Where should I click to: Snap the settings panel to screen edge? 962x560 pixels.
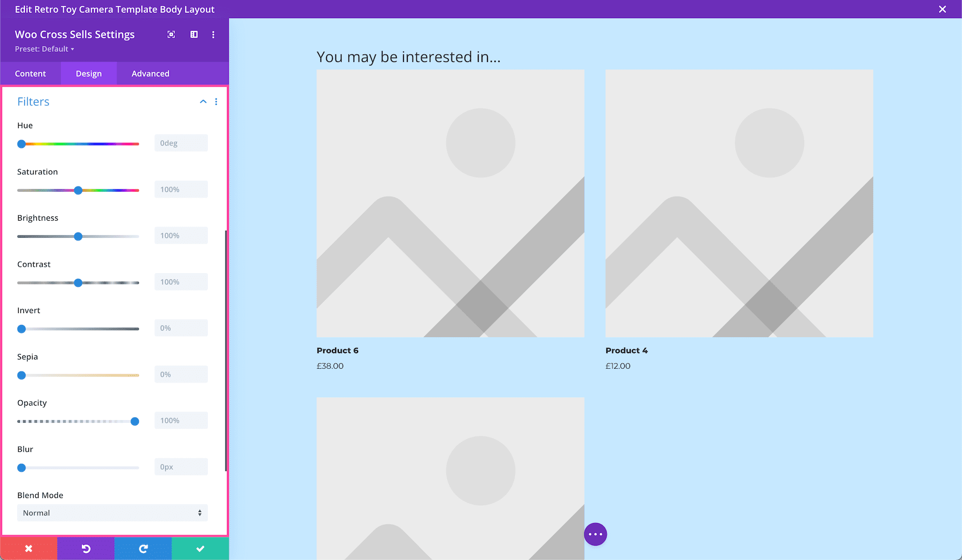click(193, 34)
